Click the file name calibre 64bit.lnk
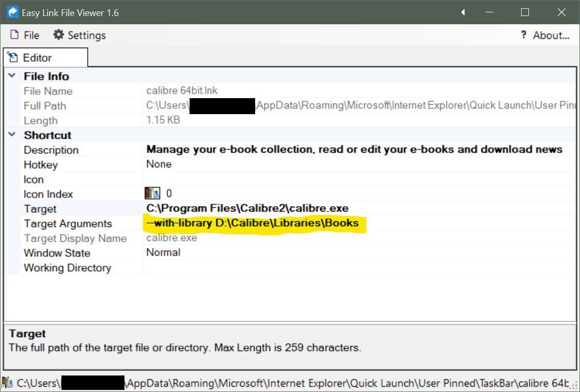 point(182,90)
